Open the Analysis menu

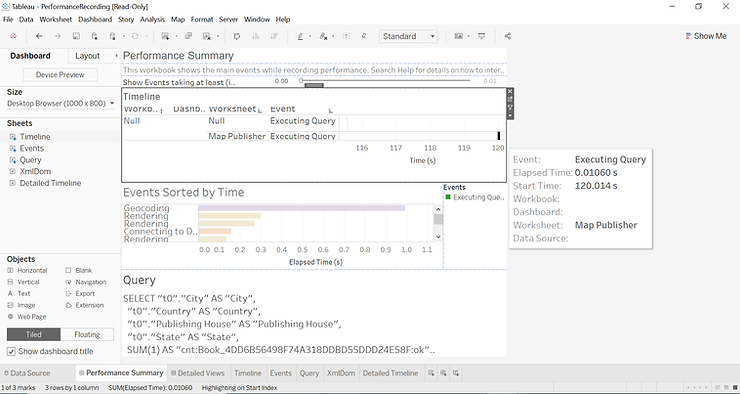pos(152,19)
